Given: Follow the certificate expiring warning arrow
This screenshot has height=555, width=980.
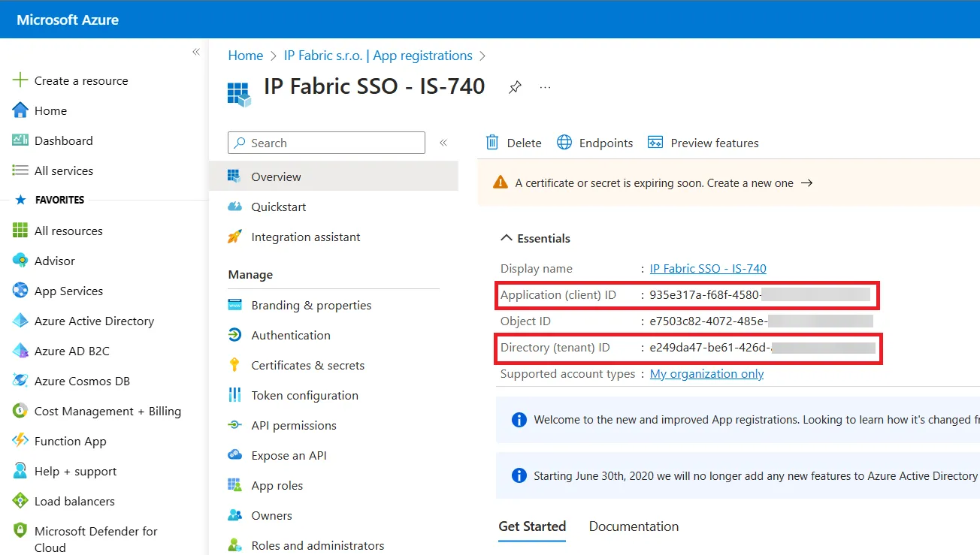Looking at the screenshot, I should [806, 182].
